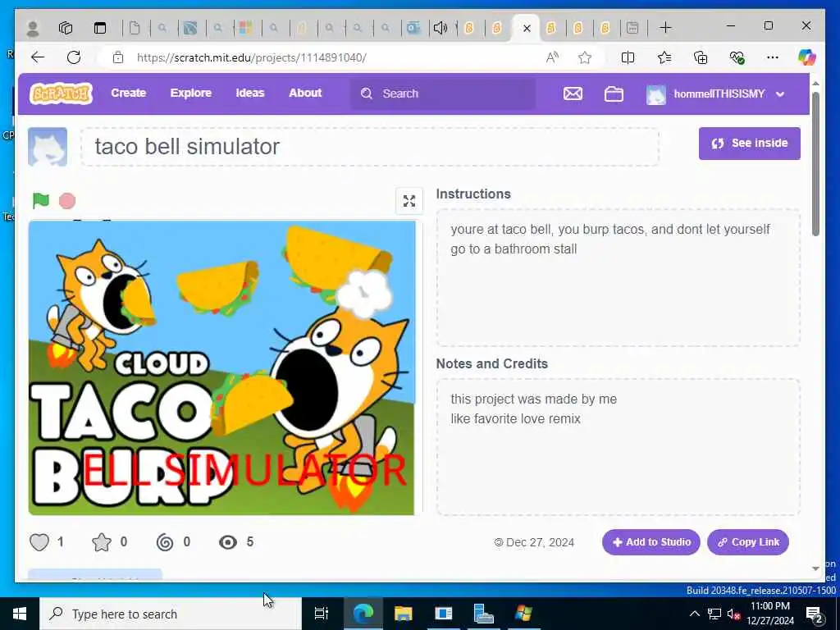
Task: Open a new tab with the plus button
Action: [x=665, y=28]
